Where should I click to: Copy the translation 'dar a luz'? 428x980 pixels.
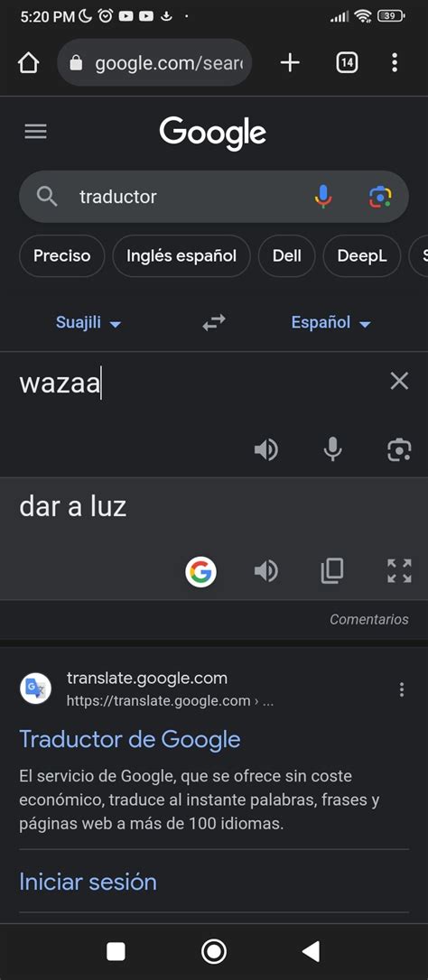332,570
